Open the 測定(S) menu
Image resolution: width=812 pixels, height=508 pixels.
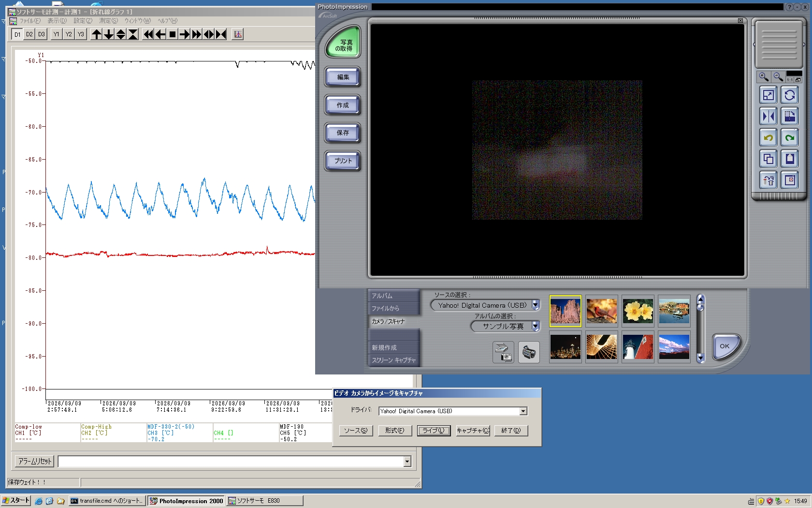click(108, 21)
